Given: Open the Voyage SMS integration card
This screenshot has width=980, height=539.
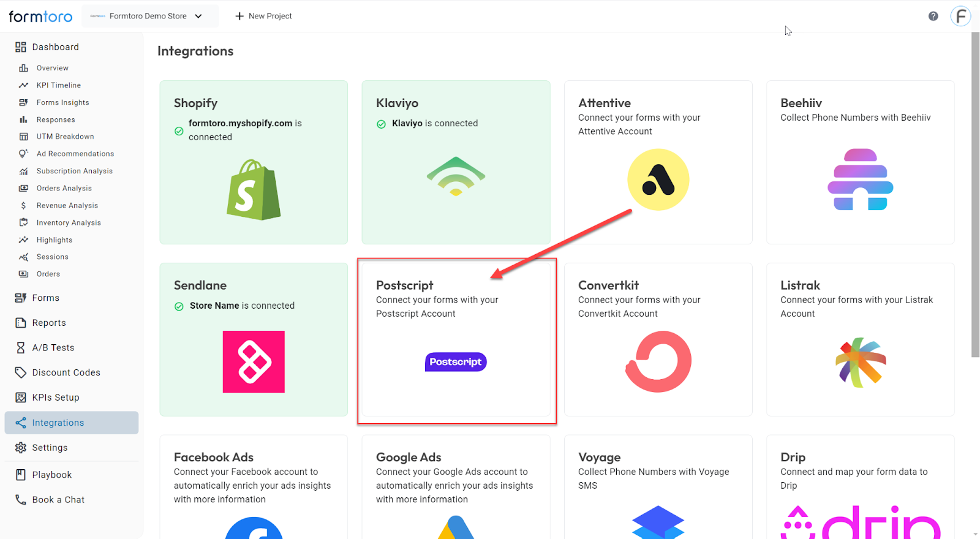Looking at the screenshot, I should pyautogui.click(x=658, y=487).
